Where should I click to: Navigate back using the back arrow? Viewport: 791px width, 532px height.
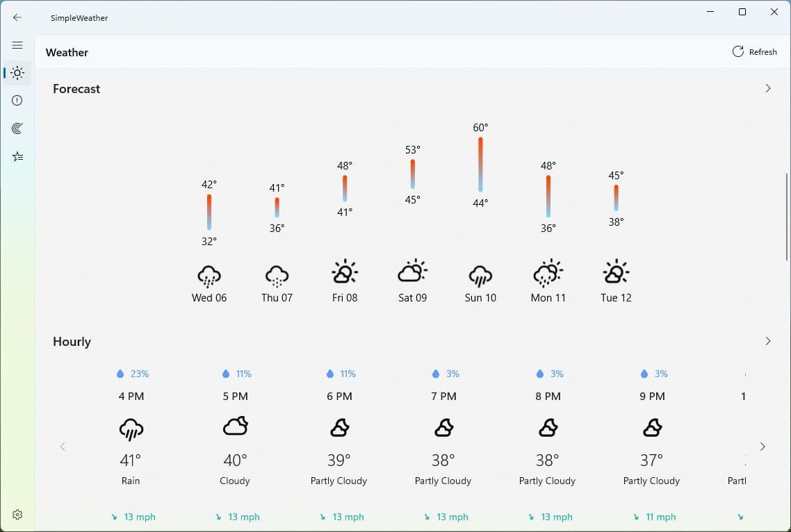[x=17, y=17]
